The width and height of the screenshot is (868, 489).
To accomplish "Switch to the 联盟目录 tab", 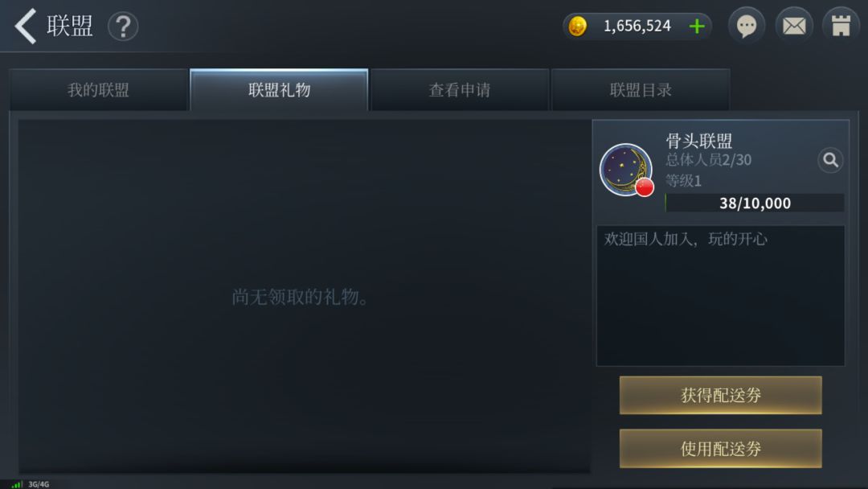I will pyautogui.click(x=641, y=90).
